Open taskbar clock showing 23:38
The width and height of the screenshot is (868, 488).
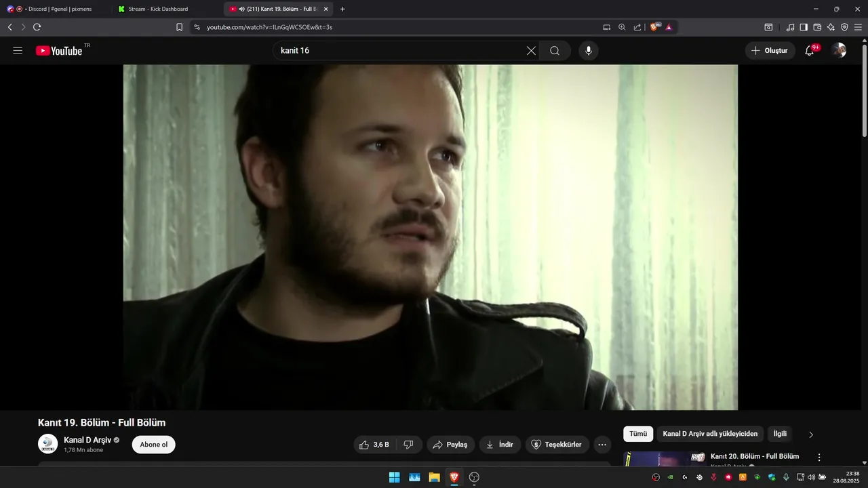click(x=846, y=477)
